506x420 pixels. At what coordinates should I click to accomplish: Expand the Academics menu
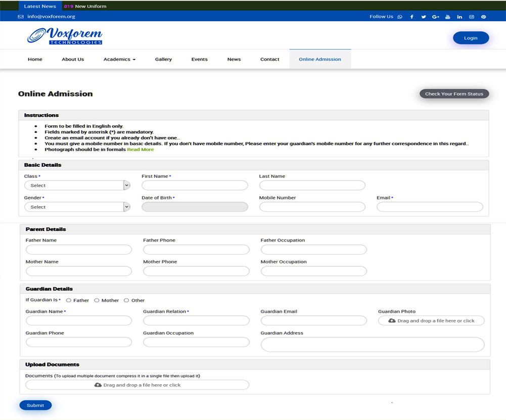(119, 59)
